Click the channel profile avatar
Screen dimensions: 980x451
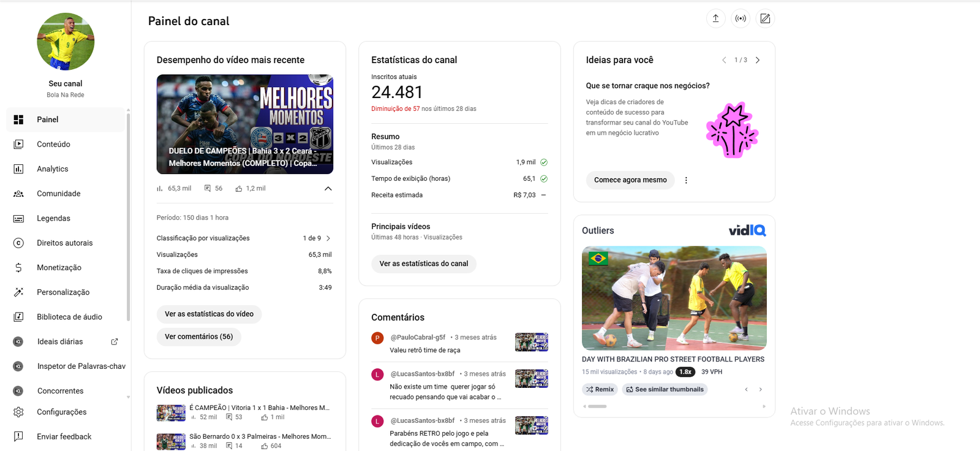pyautogui.click(x=66, y=42)
